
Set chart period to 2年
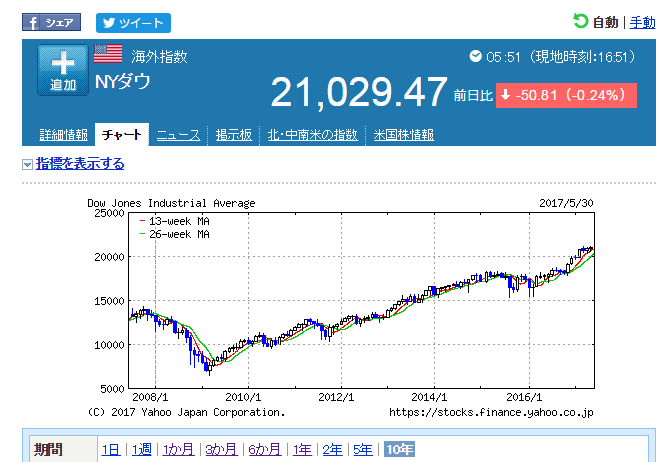332,449
